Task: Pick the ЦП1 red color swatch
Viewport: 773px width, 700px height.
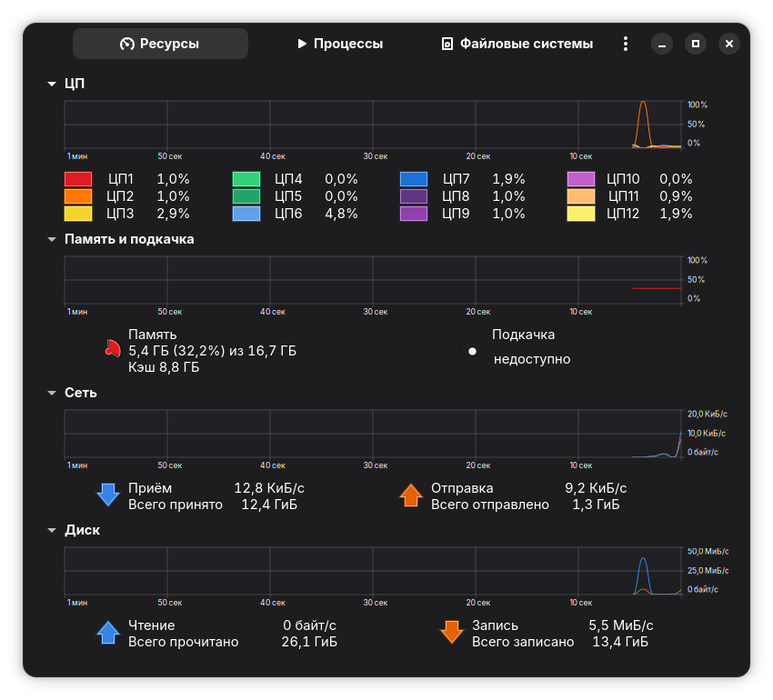Action: (78, 179)
